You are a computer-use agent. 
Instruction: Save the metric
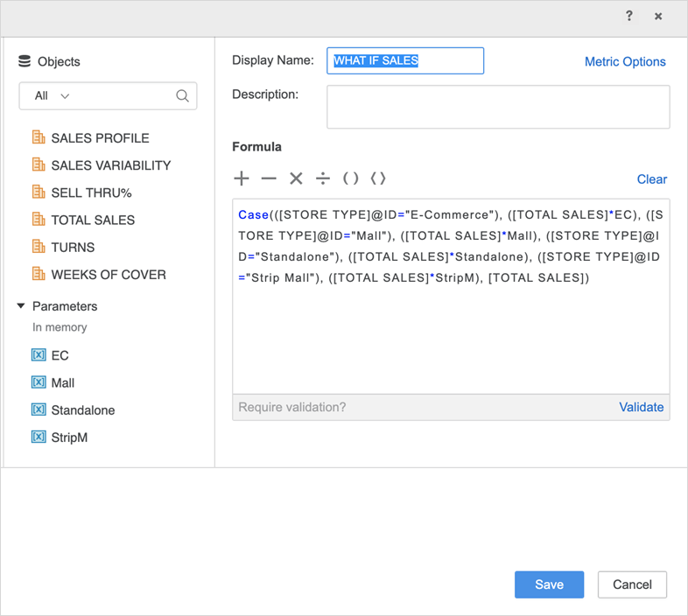click(x=549, y=584)
